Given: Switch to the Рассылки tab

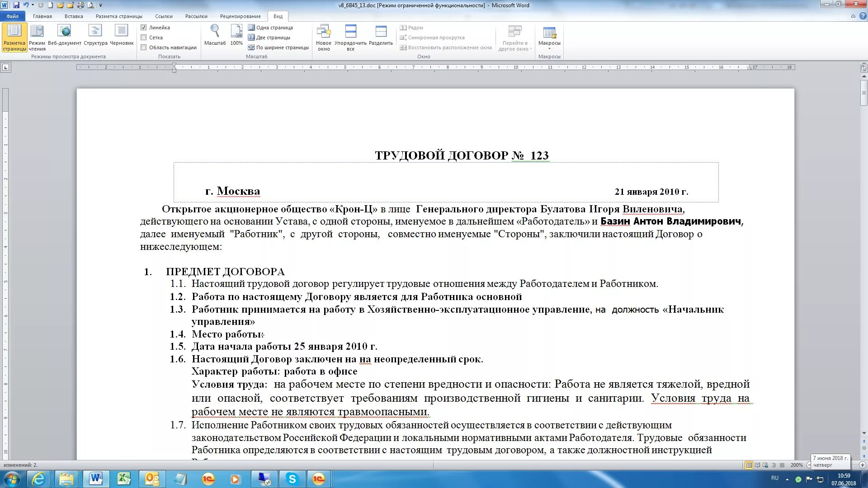Looking at the screenshot, I should tap(196, 16).
